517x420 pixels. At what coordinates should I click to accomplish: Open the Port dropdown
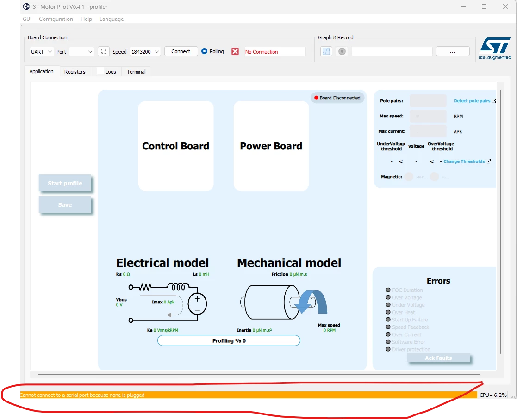[82, 52]
